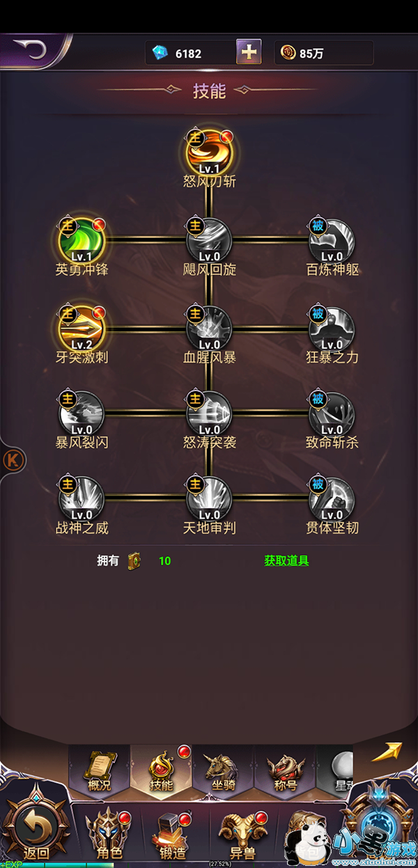Screen dimensions: 418x868
Task: Select the 血腥风暴 skill icon
Action: (x=209, y=328)
